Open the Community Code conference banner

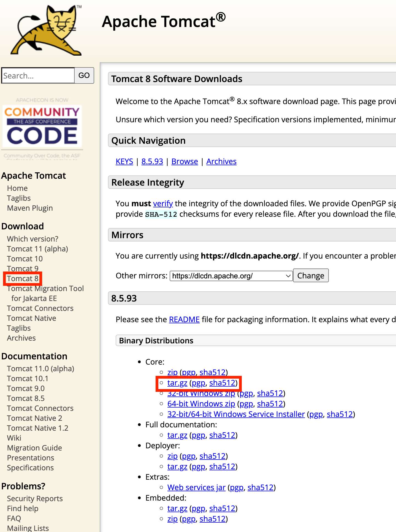[42, 126]
